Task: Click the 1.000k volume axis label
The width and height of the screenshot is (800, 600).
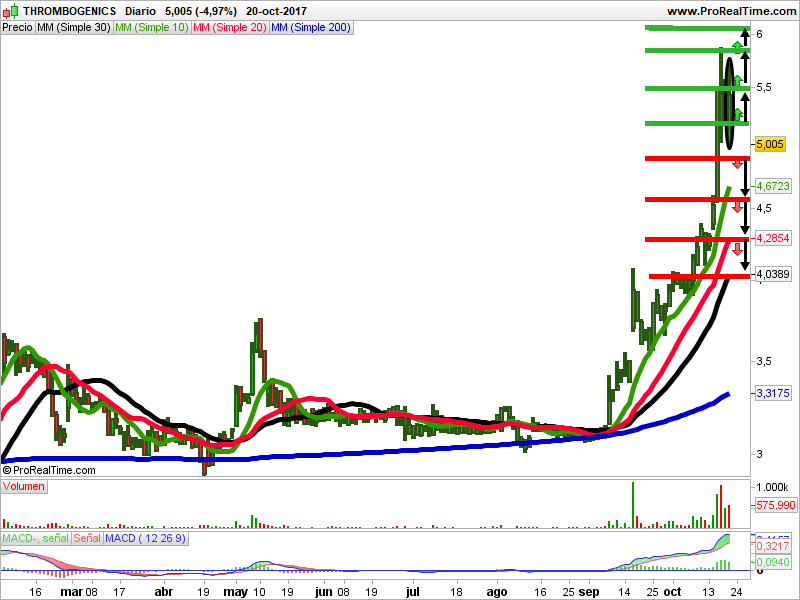Action: [x=772, y=487]
